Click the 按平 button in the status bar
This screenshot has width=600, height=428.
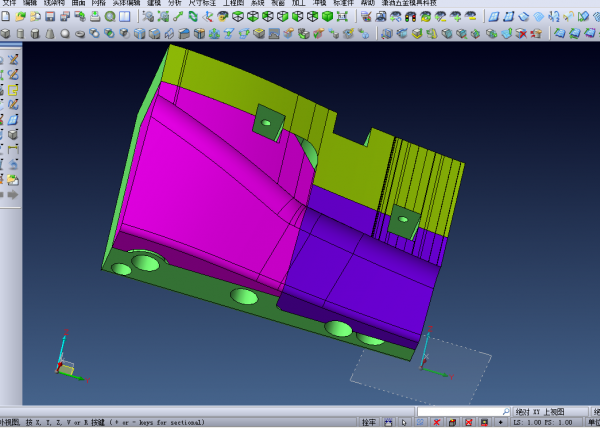[369, 422]
